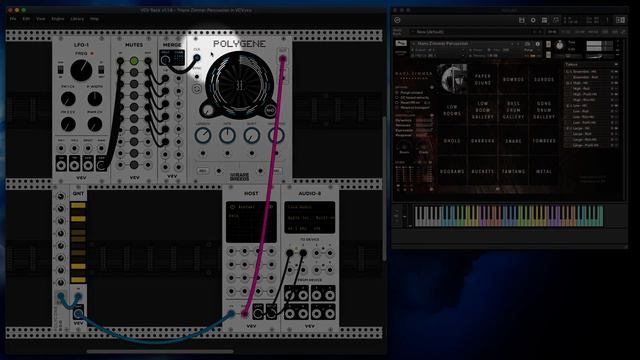
Task: Open the Taikos articulation list dropdown in Kontakt
Action: click(x=591, y=64)
